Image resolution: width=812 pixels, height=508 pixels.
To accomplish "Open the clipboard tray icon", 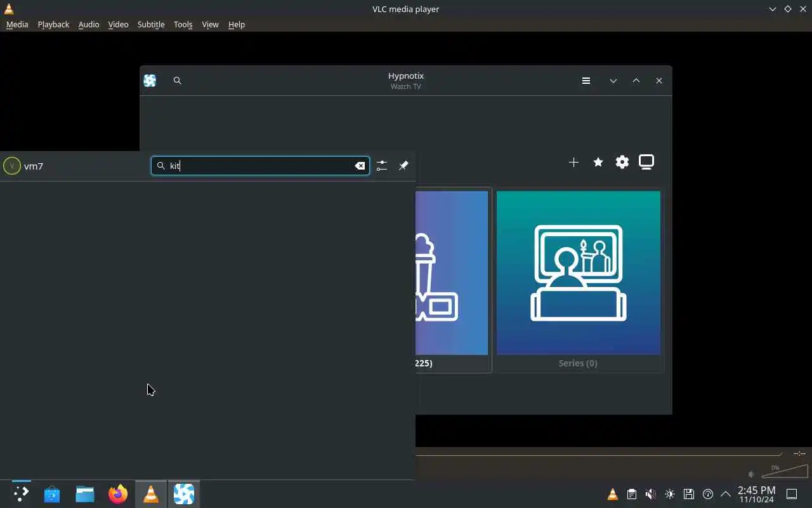I will (x=632, y=494).
